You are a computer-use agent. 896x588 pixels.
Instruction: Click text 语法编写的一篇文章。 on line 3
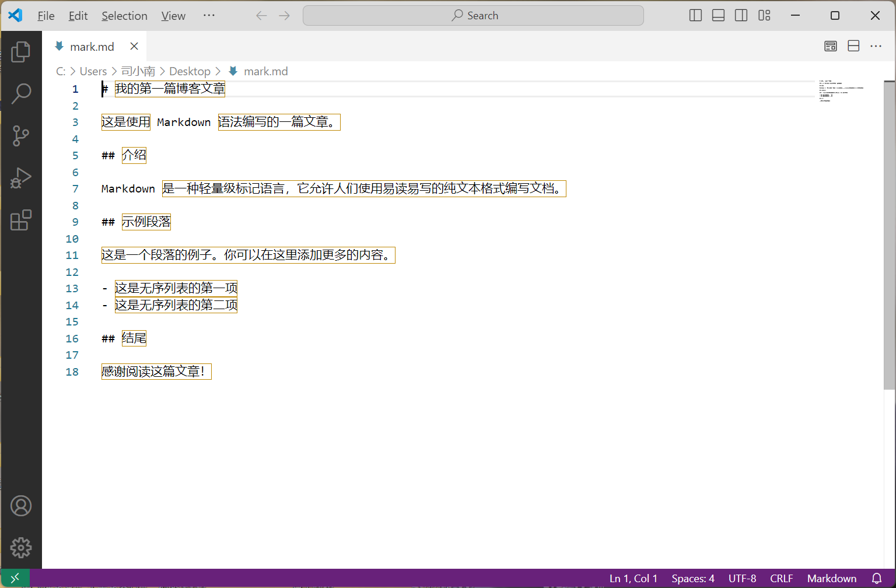click(279, 122)
